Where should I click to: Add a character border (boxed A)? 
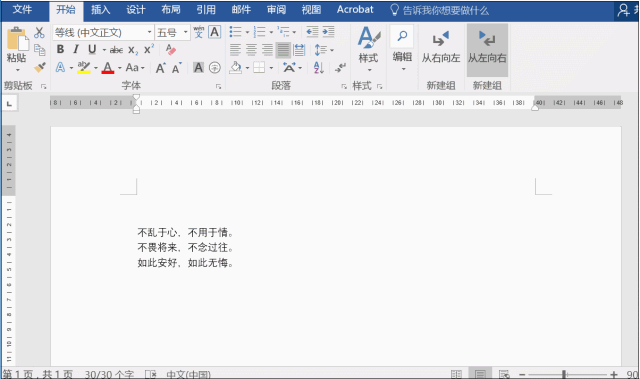pyautogui.click(x=214, y=32)
